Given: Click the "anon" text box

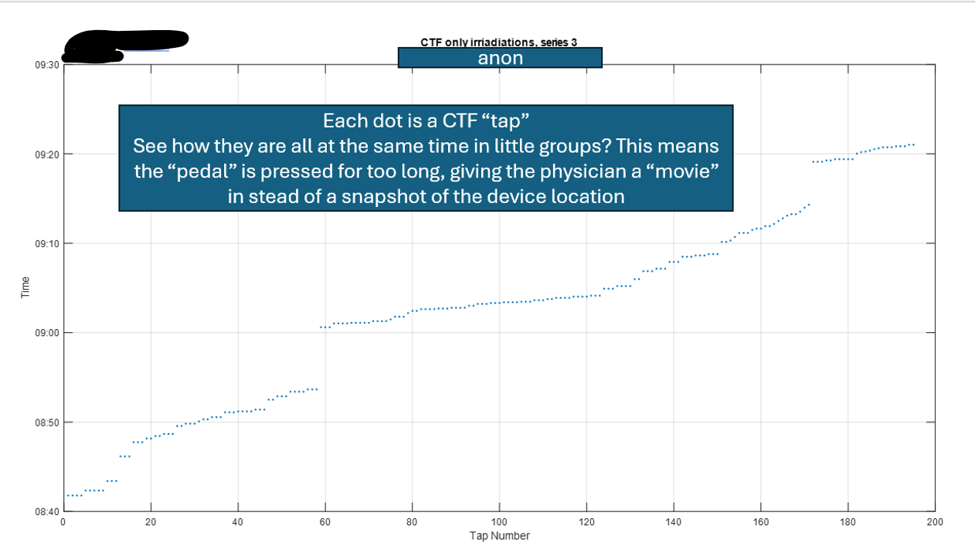Looking at the screenshot, I should 500,58.
